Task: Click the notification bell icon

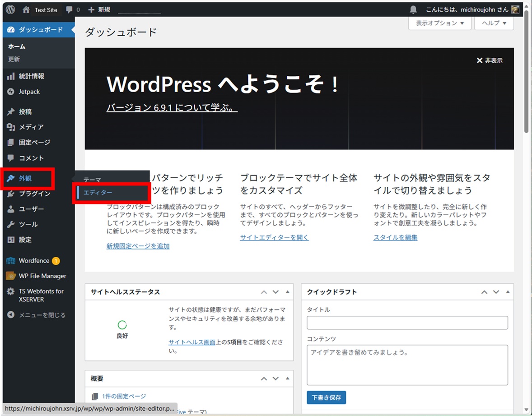Action: pos(413,9)
